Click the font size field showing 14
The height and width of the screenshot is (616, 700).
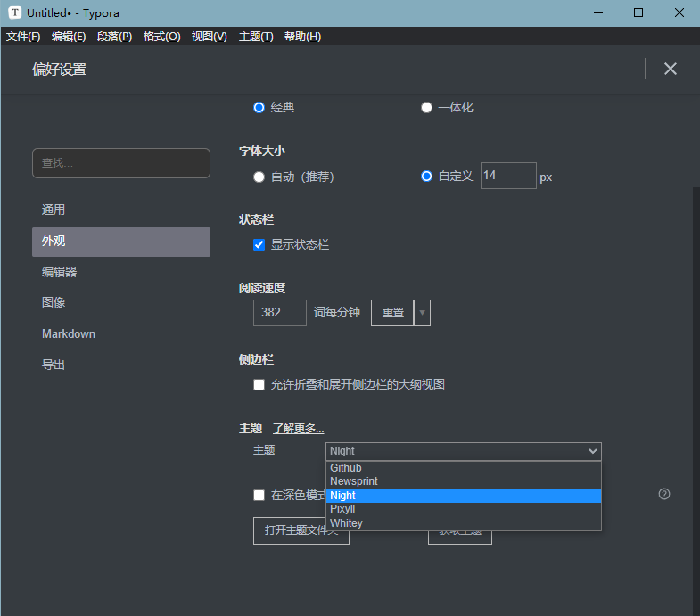point(508,176)
